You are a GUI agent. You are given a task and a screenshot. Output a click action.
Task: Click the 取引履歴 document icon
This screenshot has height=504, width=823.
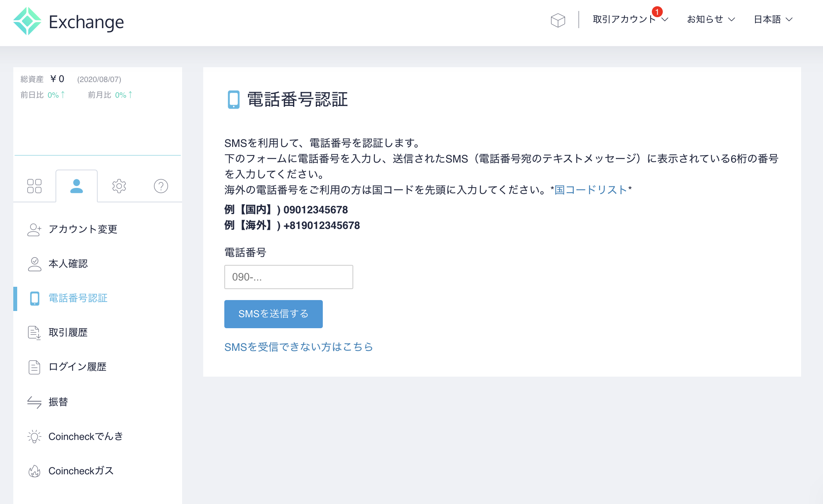34,333
